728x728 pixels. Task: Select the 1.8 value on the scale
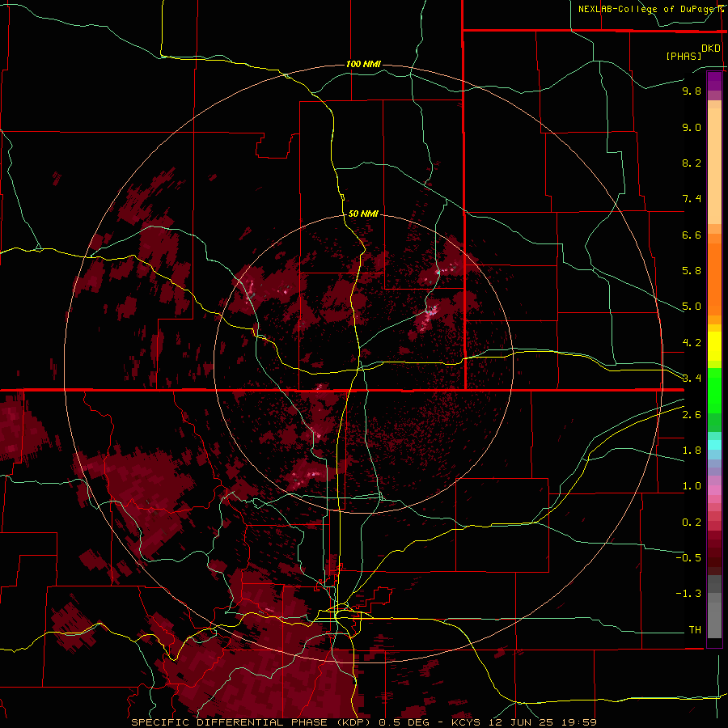tap(692, 451)
